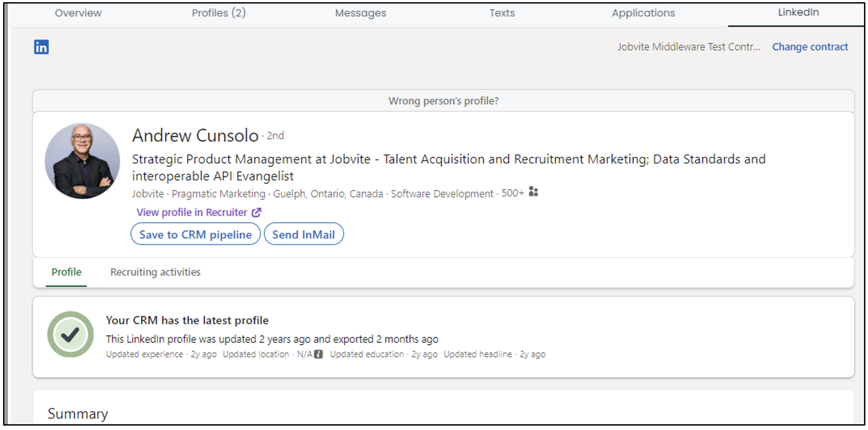Open Andrew Cunsolo's profile photo

[x=82, y=161]
